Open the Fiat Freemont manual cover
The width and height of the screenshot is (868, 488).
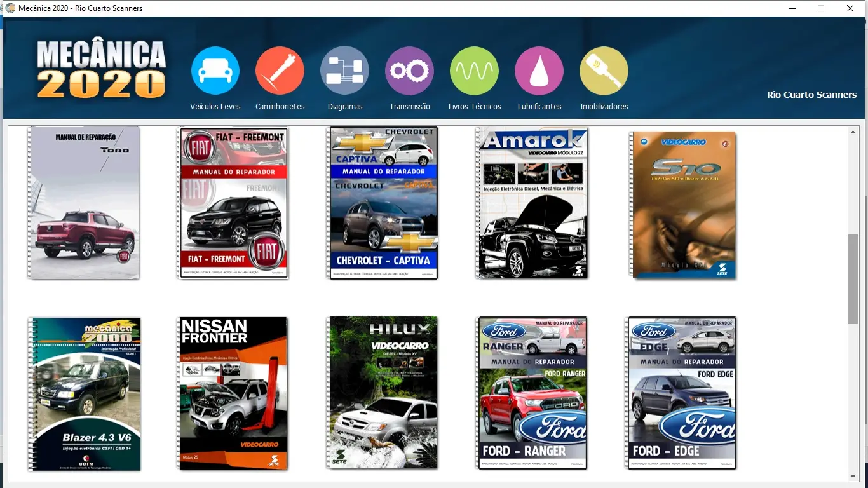233,203
